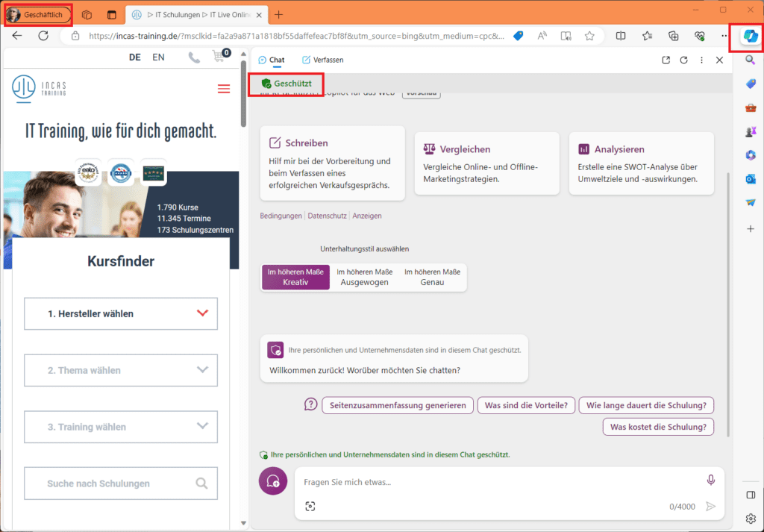Start a new topic with the purple button

tap(273, 481)
